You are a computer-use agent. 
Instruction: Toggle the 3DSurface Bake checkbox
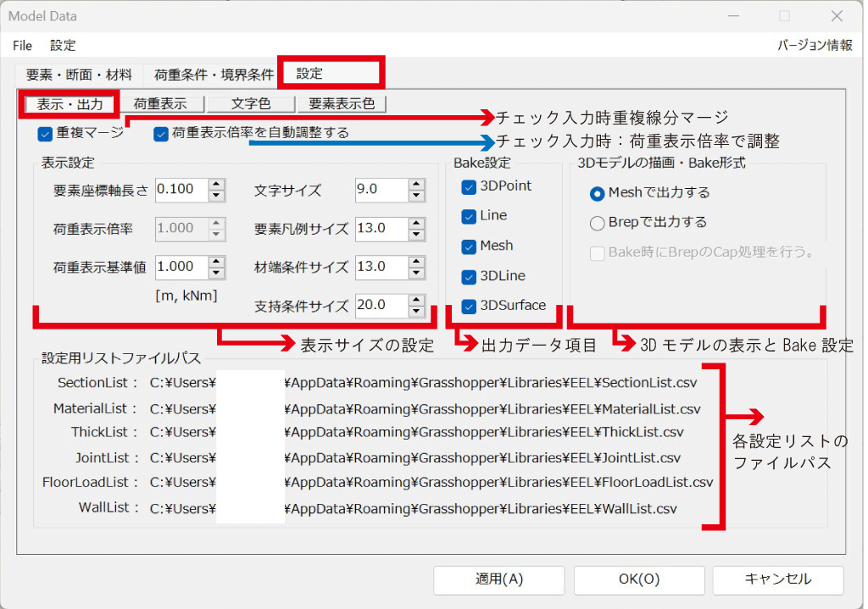(x=469, y=307)
